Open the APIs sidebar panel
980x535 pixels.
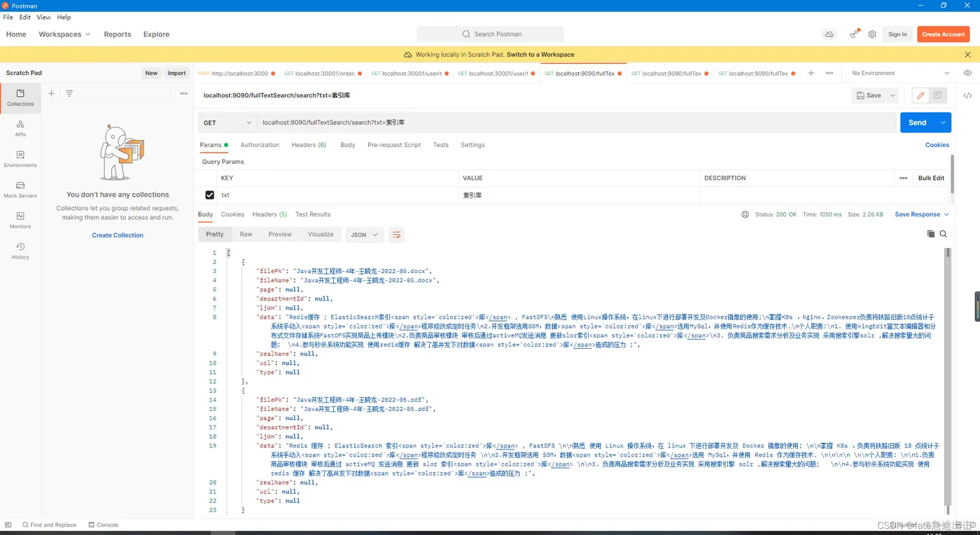20,128
